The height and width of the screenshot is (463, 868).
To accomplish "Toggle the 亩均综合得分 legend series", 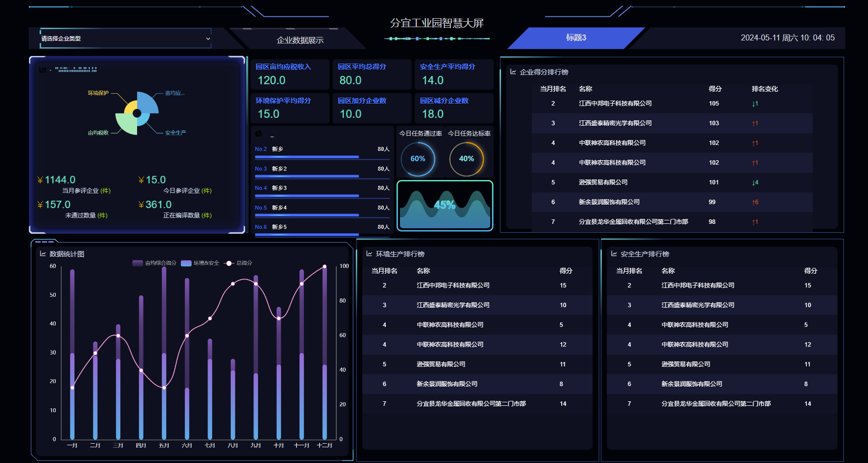I will 154,263.
